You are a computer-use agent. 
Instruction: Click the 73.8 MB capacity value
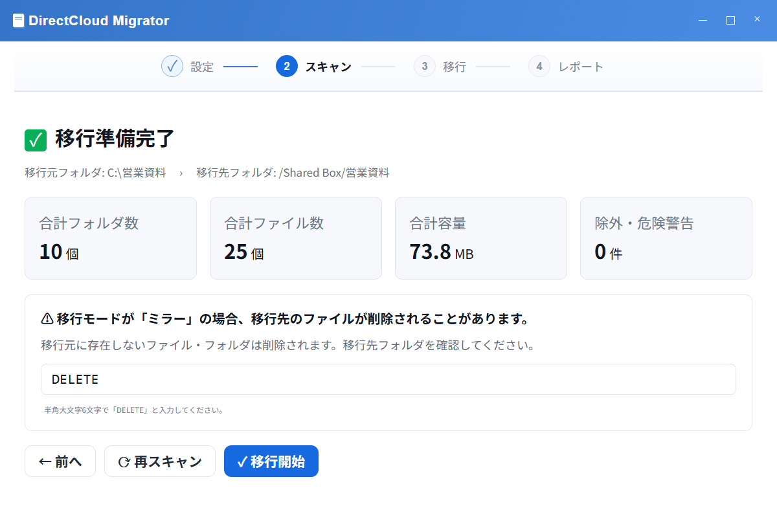point(442,252)
